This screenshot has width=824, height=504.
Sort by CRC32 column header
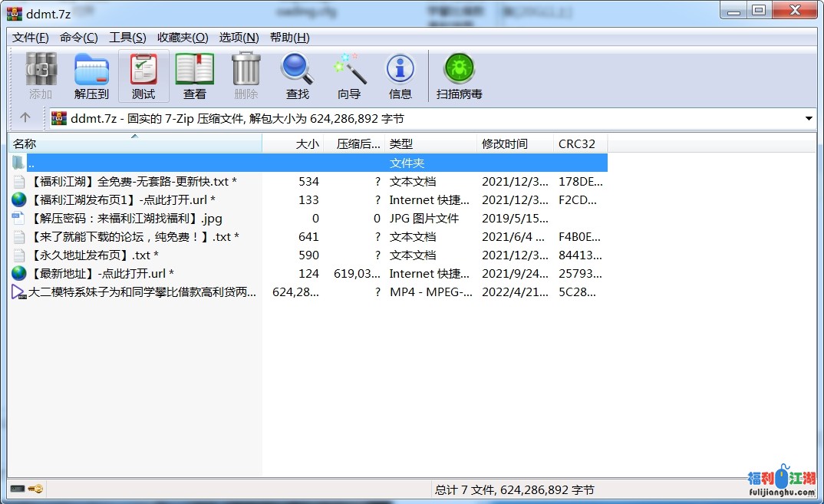[579, 143]
